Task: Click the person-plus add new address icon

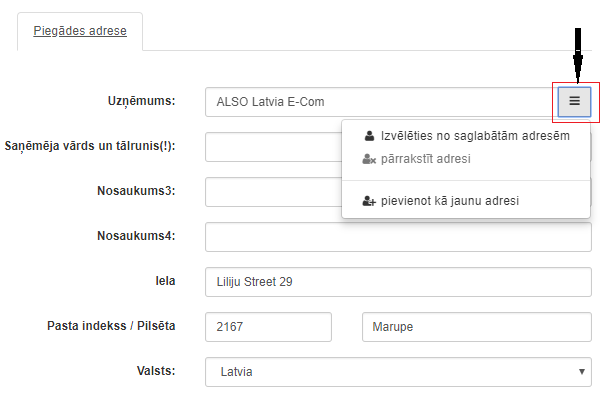Action: click(369, 201)
